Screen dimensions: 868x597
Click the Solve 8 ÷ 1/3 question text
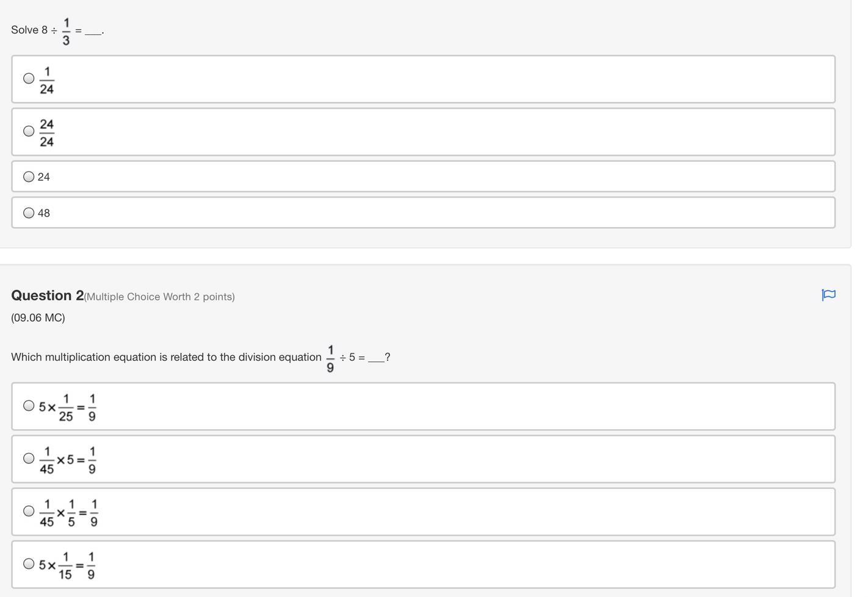coord(57,31)
